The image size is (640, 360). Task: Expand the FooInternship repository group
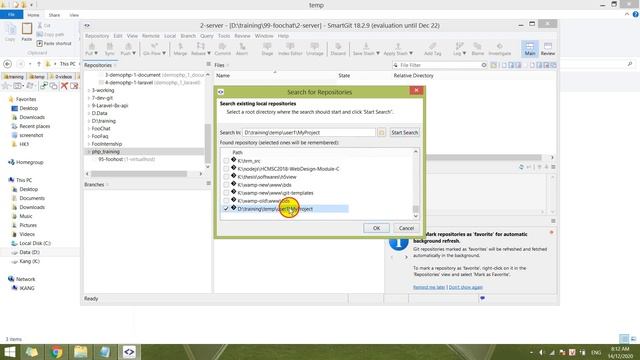tap(89, 144)
